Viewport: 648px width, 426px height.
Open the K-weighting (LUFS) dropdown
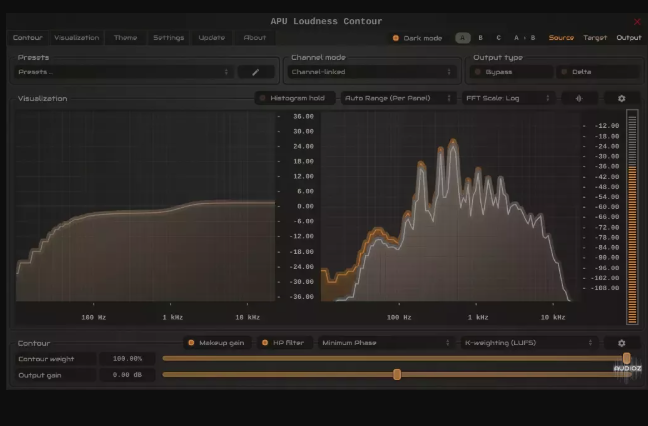529,343
